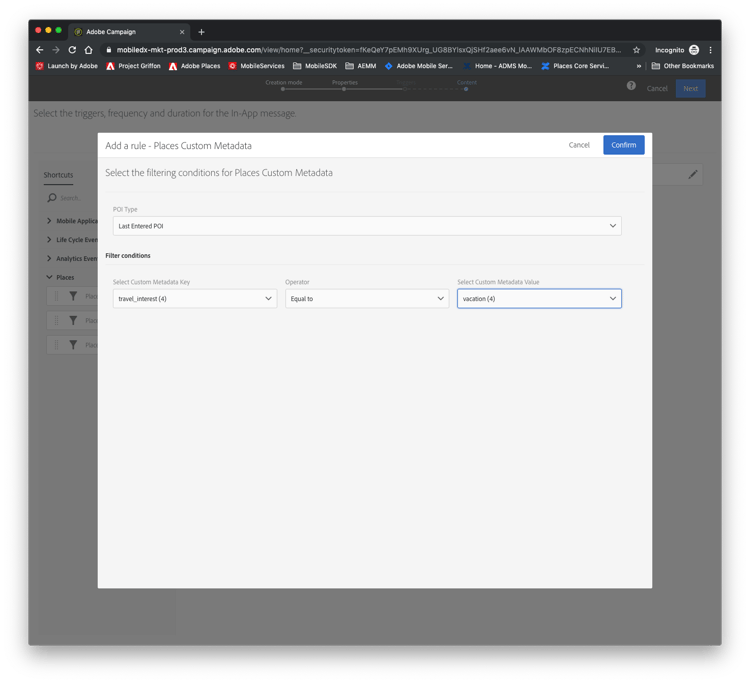Open the Home - ADMS Mo... bookmark
The height and width of the screenshot is (683, 750).
tap(497, 66)
